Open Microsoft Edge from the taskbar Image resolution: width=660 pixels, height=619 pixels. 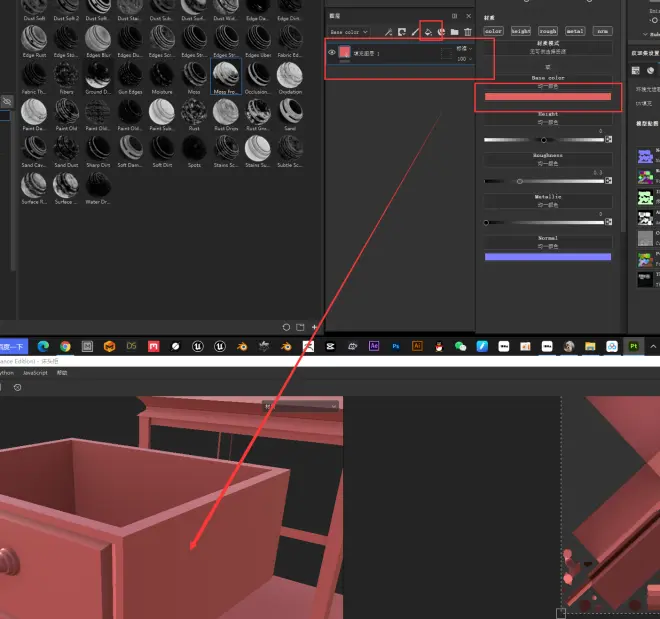(43, 346)
